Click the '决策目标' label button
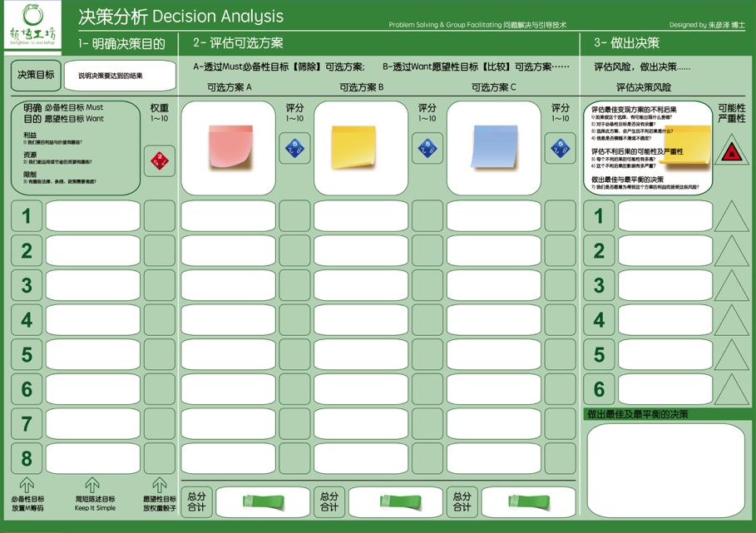This screenshot has width=756, height=533. coord(36,75)
